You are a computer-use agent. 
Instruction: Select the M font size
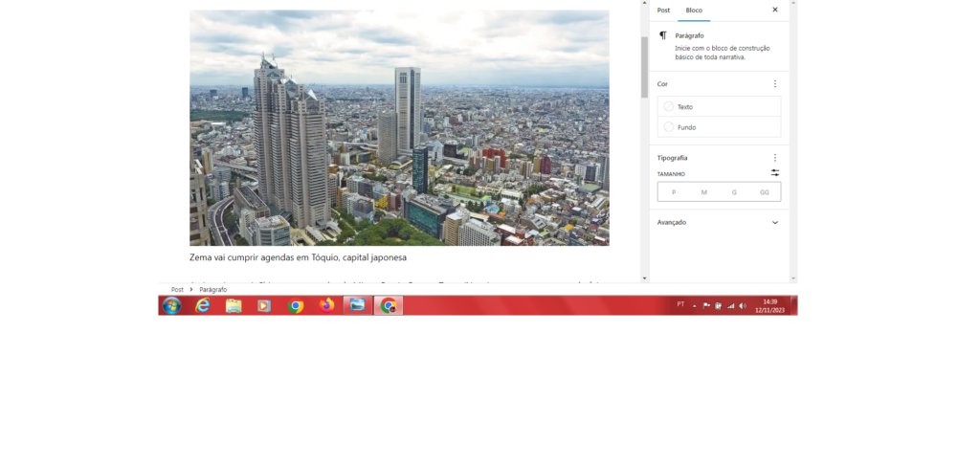703,192
